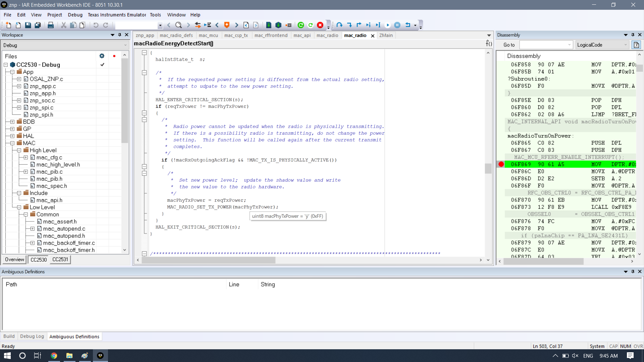The height and width of the screenshot is (362, 644).
Task: Click the Step Over debug icon
Action: pyautogui.click(x=339, y=25)
